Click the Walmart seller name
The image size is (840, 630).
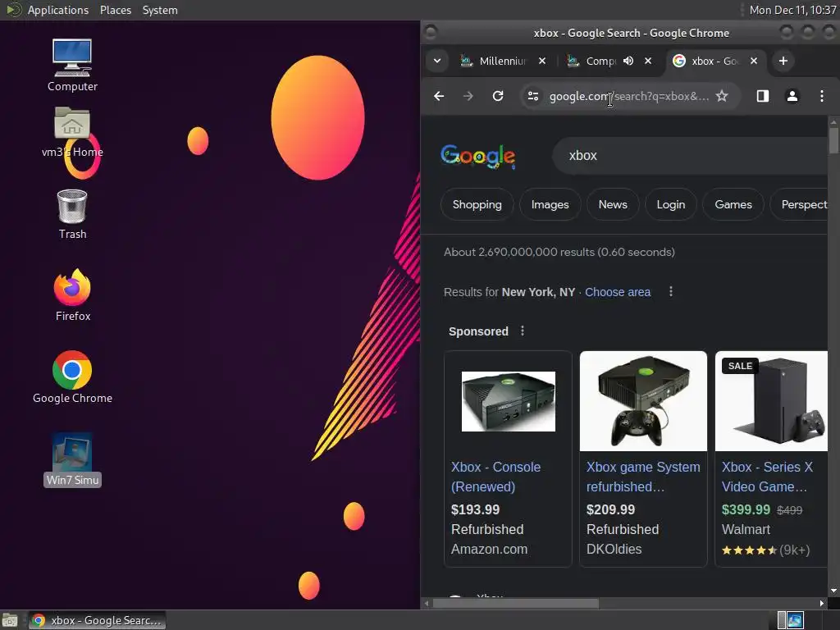tap(746, 529)
